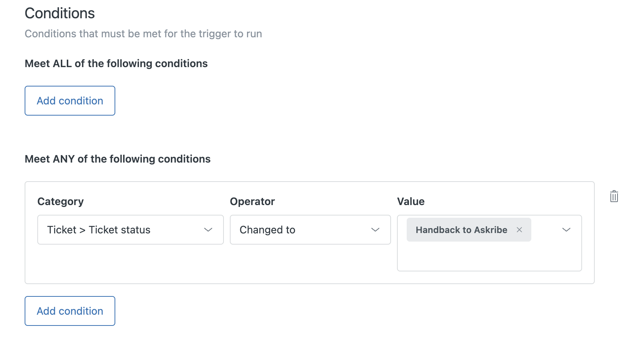Viewport: 644px width, 346px height.
Task: Click the Meet ANY of the following conditions heading
Action: 118,159
